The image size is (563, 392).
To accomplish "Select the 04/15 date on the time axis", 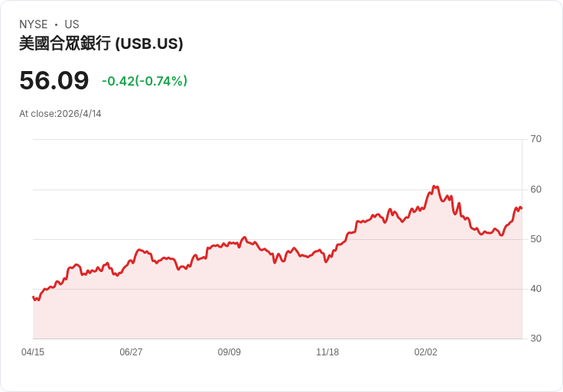I will click(x=33, y=352).
